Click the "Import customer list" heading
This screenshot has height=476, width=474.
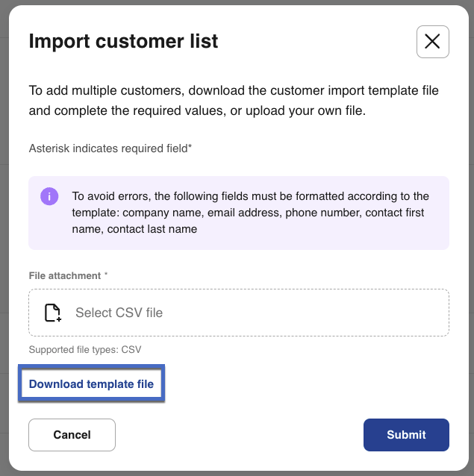coord(123,41)
